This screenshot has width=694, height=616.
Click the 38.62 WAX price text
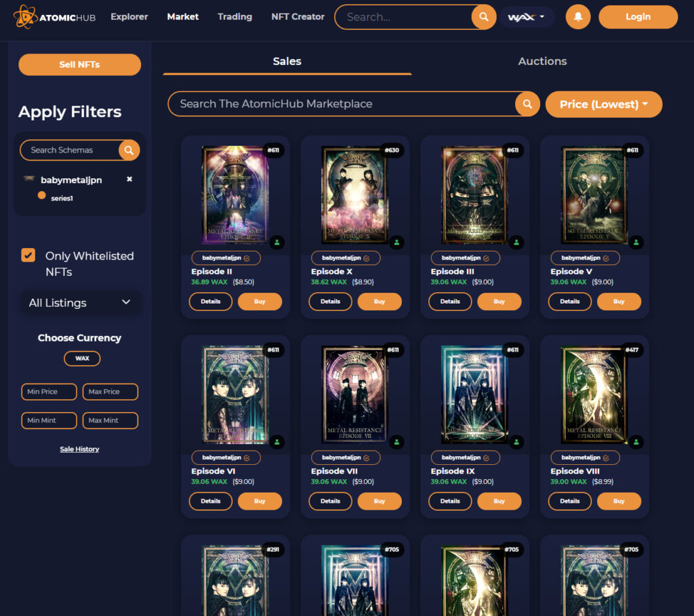point(329,282)
